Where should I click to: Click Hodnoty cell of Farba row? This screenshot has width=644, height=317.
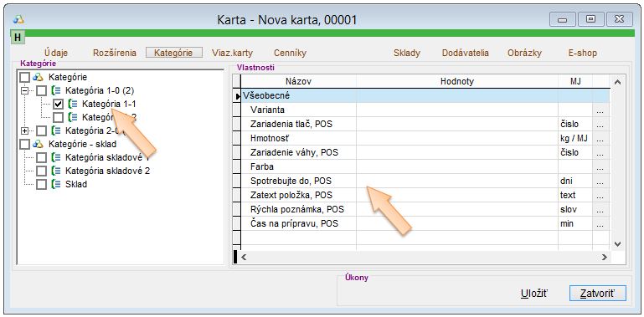(457, 167)
